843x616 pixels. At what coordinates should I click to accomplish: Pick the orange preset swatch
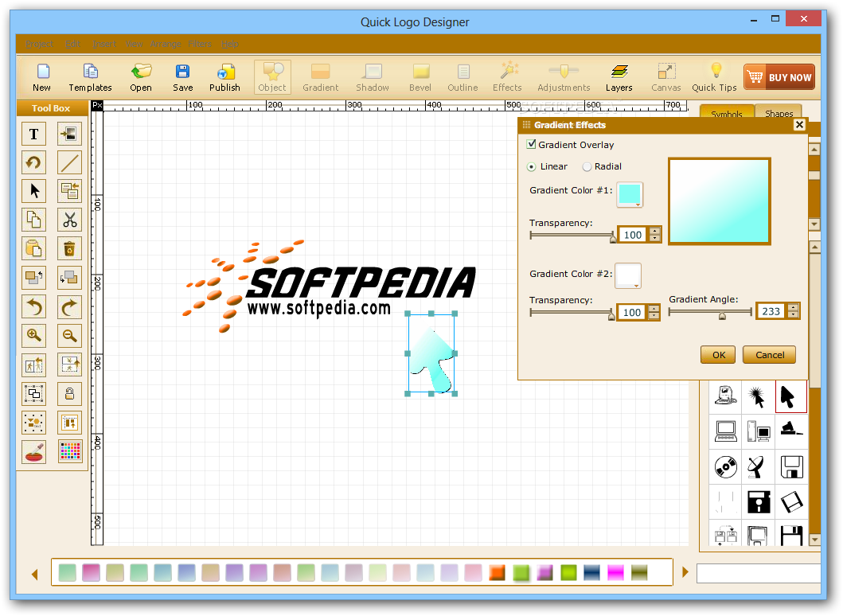[498, 572]
